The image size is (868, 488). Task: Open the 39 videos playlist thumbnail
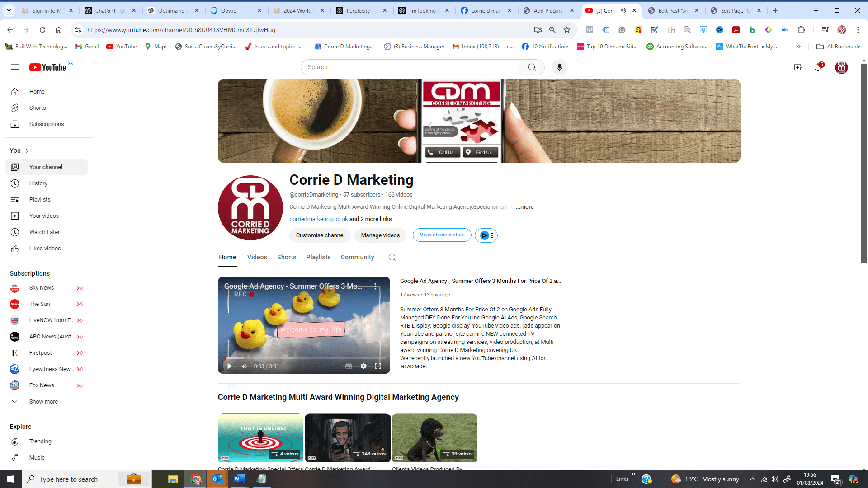pos(434,437)
